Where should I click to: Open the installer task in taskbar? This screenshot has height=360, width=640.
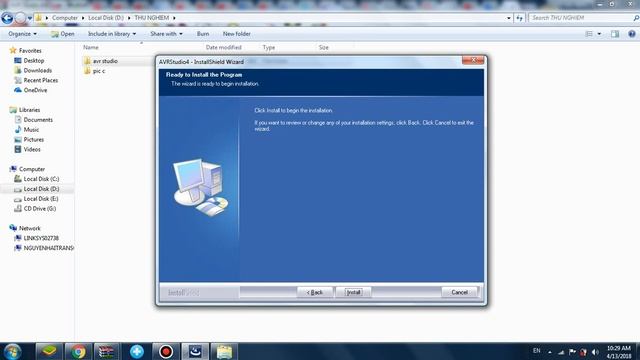[x=195, y=351]
